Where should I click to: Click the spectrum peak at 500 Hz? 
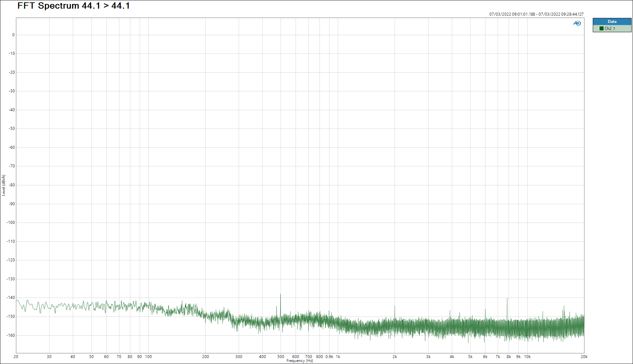(x=280, y=295)
